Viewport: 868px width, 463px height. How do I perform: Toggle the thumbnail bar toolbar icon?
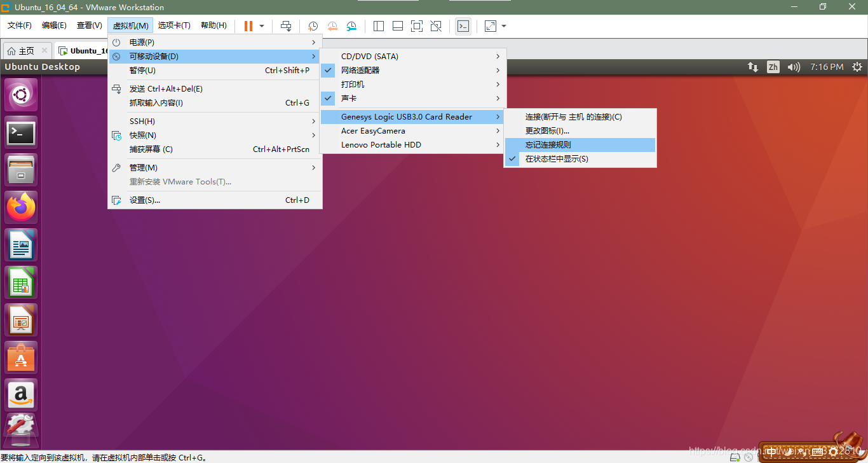[398, 26]
